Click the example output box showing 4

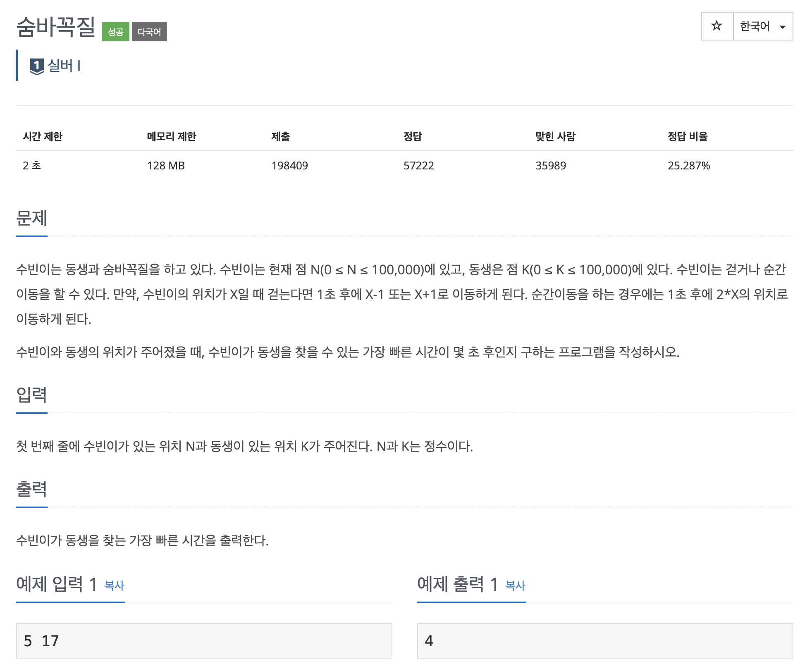[x=604, y=641]
